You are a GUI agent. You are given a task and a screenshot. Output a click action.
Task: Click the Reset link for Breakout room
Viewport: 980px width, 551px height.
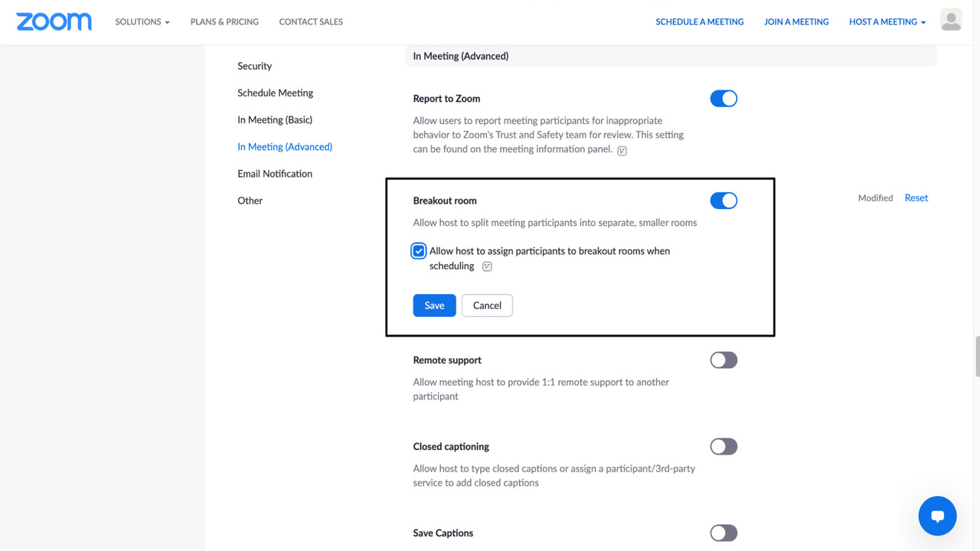pyautogui.click(x=916, y=198)
